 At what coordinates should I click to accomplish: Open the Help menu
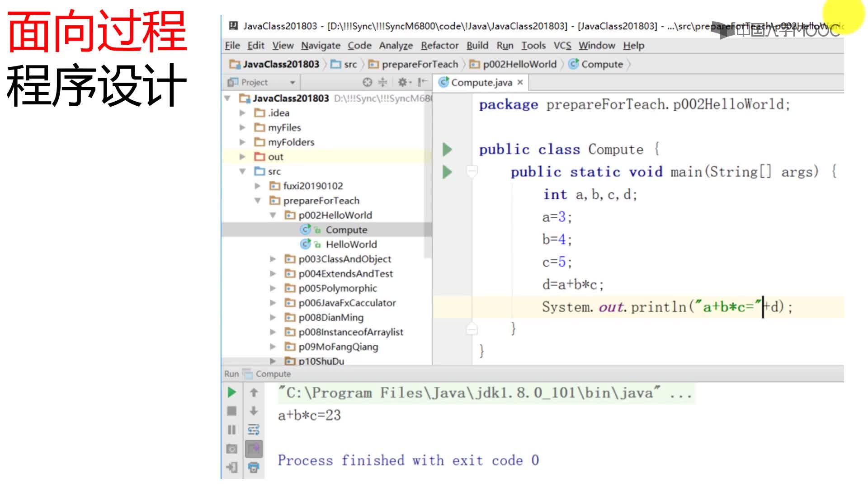tap(634, 46)
